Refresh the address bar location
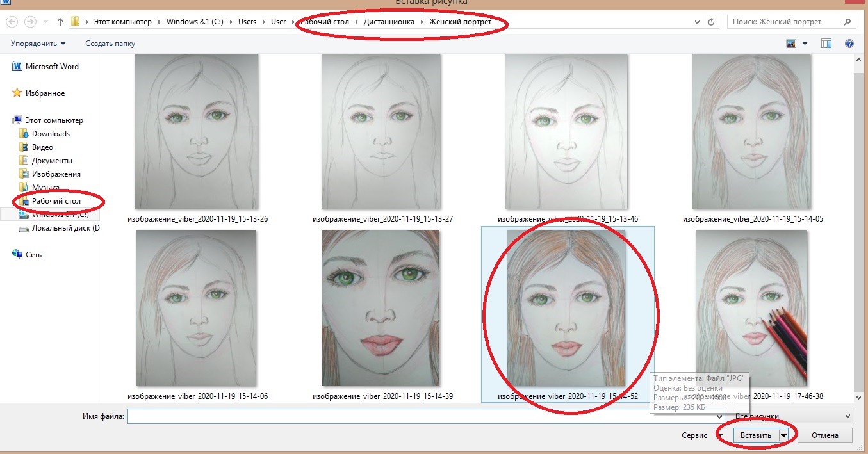Screen dimensions: 868x454 (x=710, y=22)
